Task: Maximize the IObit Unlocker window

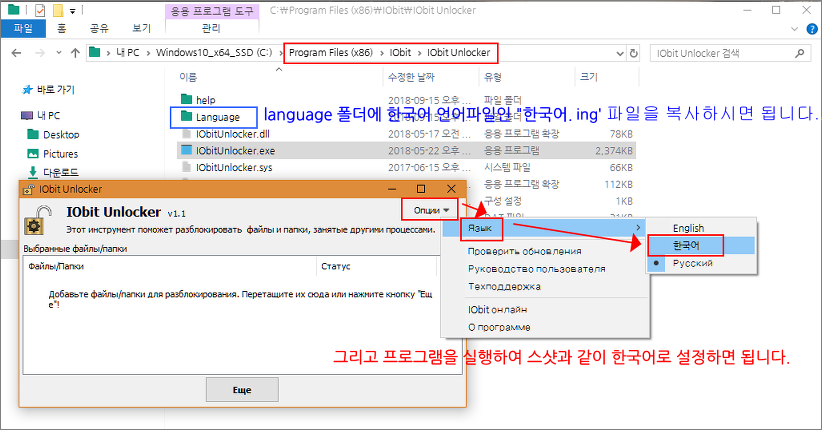Action: point(421,189)
